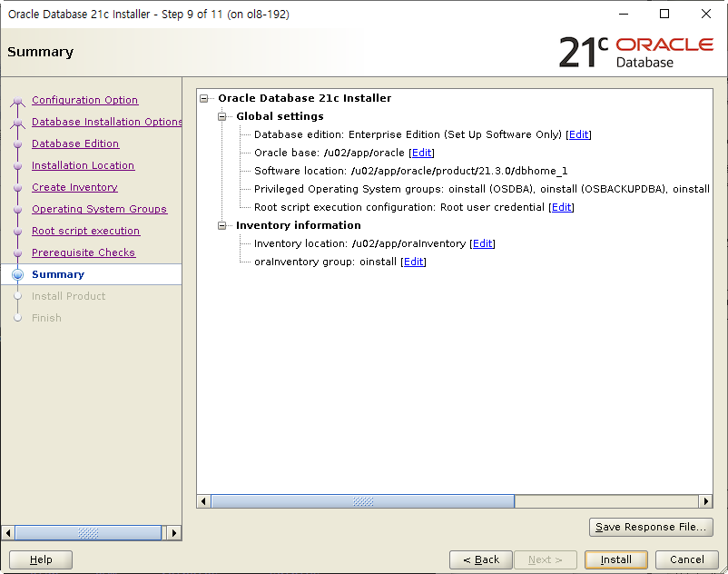Edit the Database edition setting
The width and height of the screenshot is (728, 574).
click(x=578, y=134)
